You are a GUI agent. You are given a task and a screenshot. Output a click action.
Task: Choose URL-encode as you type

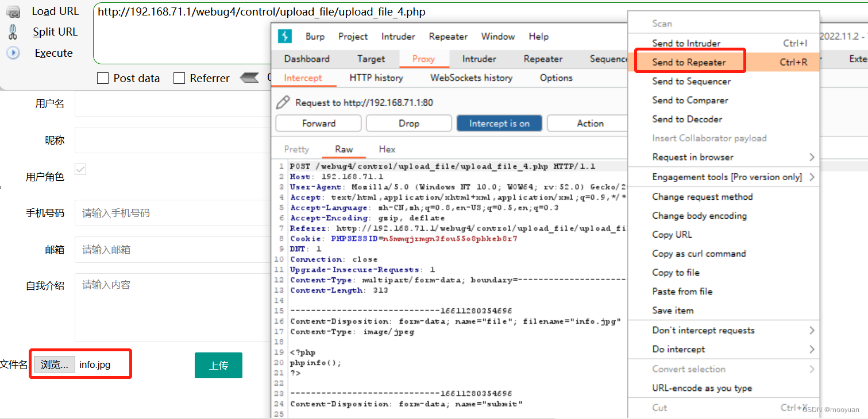[724, 388]
